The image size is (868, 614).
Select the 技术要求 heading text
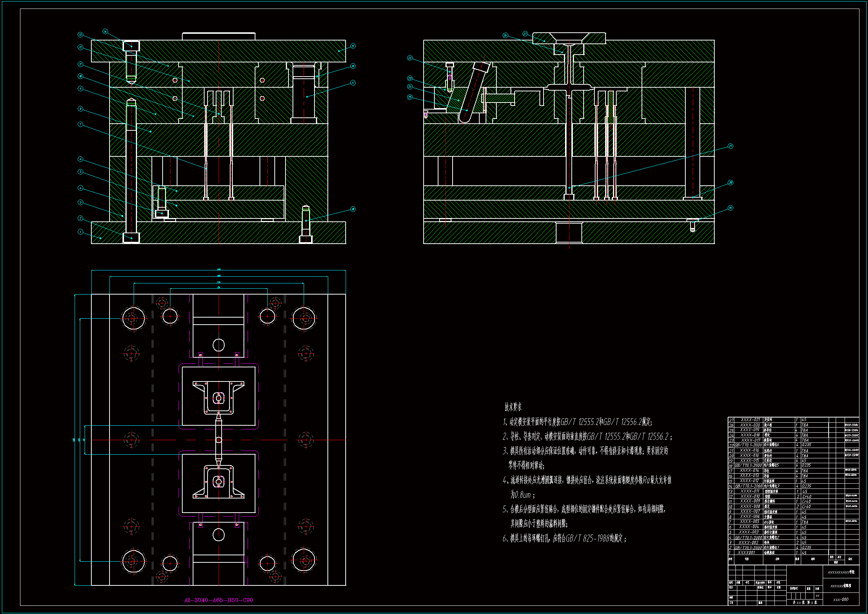point(513,407)
